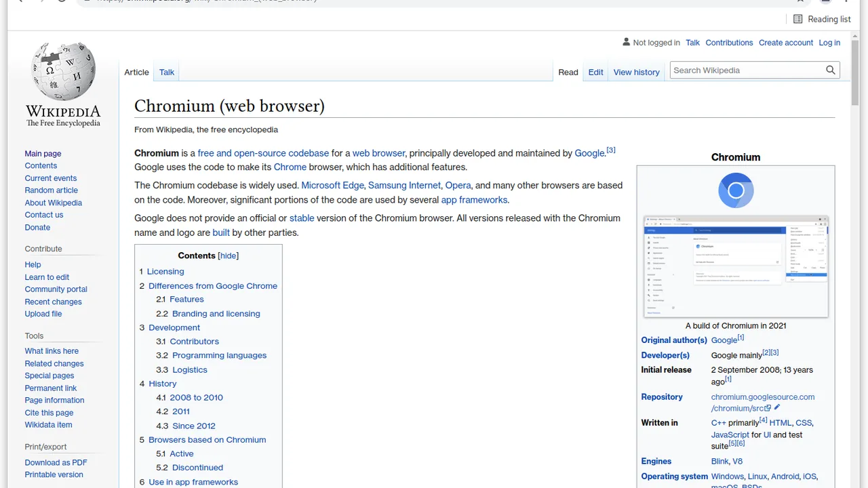868x488 pixels.
Task: Click the Not logged in user icon
Action: (x=626, y=42)
